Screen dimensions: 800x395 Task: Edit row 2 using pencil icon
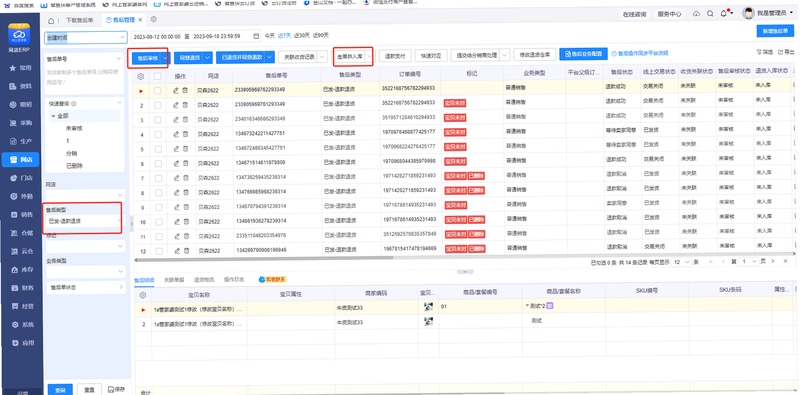[176, 105]
